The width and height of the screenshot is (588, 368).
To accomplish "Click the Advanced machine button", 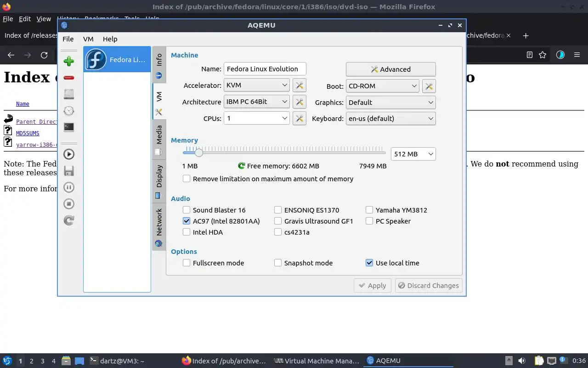I will tap(390, 69).
